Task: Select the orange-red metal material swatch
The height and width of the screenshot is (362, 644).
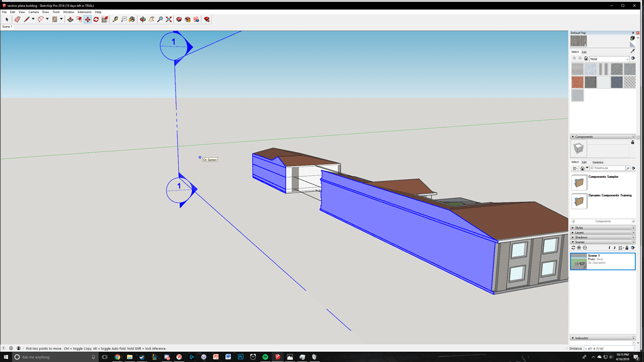Action: pos(577,82)
